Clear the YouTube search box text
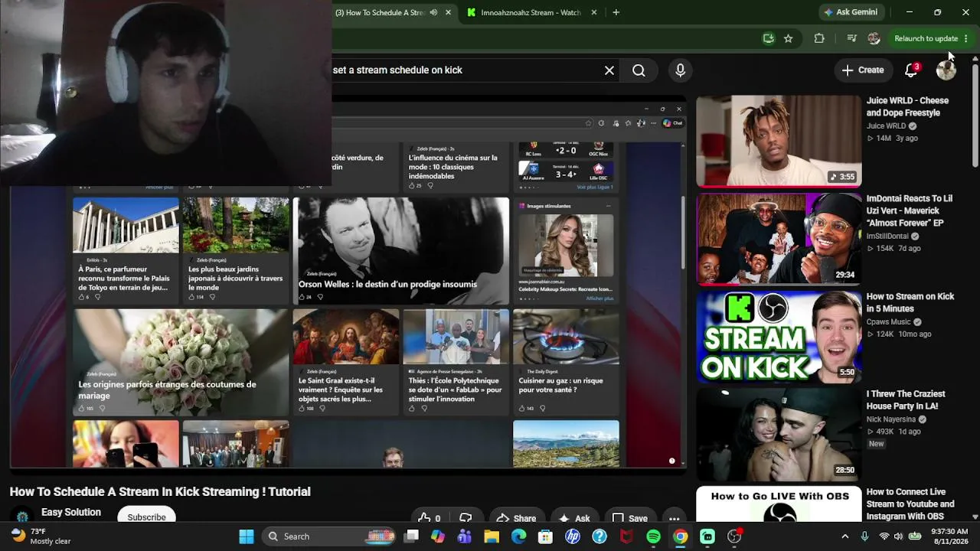 (609, 70)
